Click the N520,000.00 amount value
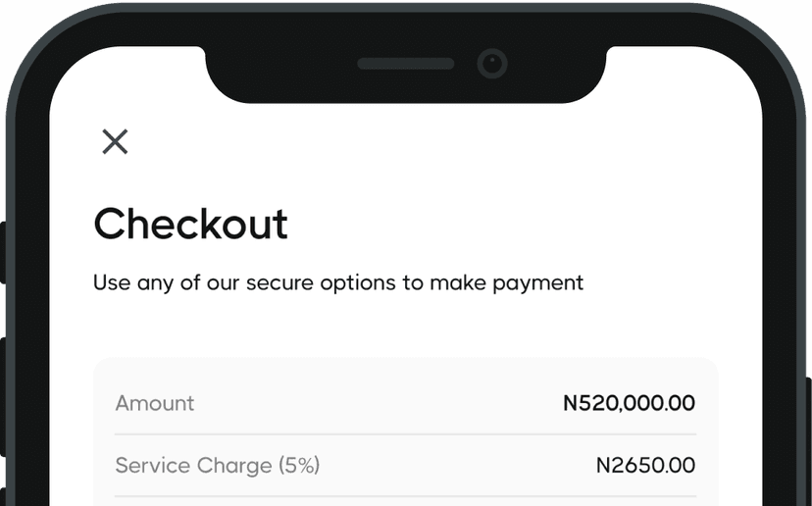 coord(629,403)
